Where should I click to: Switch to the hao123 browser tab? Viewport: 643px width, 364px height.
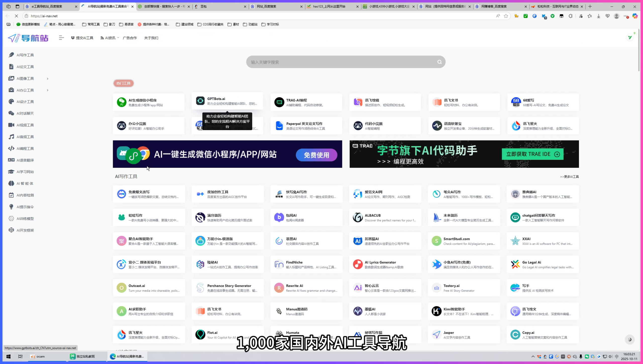click(333, 7)
